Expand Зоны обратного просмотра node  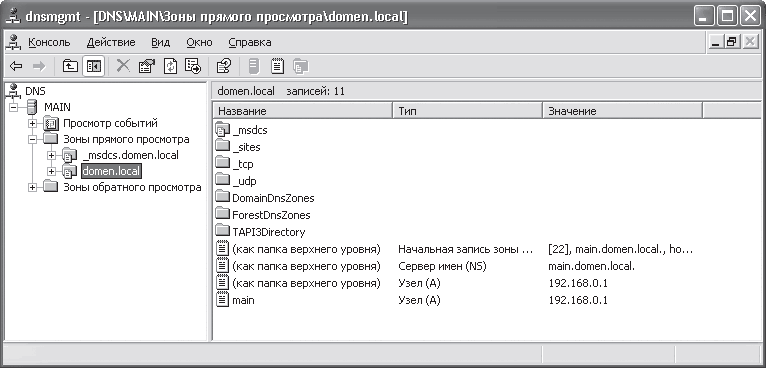tap(33, 188)
